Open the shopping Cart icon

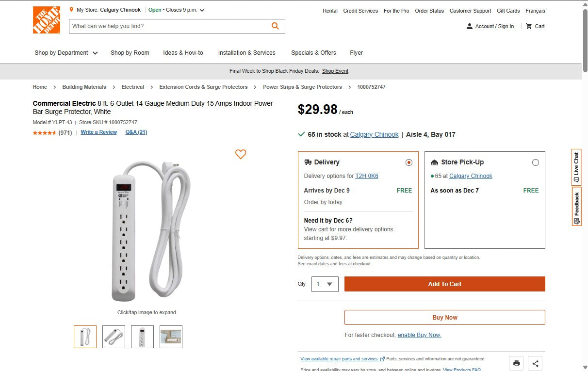(x=528, y=26)
